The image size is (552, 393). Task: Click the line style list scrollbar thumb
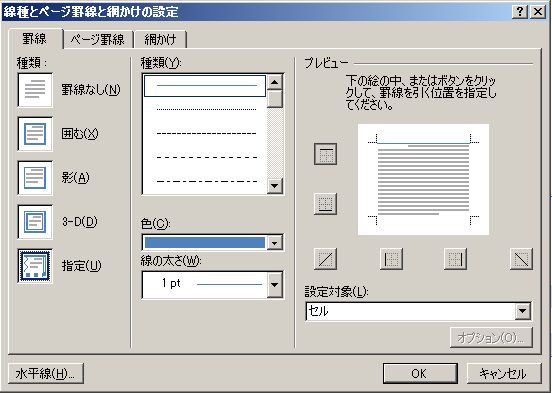275,99
